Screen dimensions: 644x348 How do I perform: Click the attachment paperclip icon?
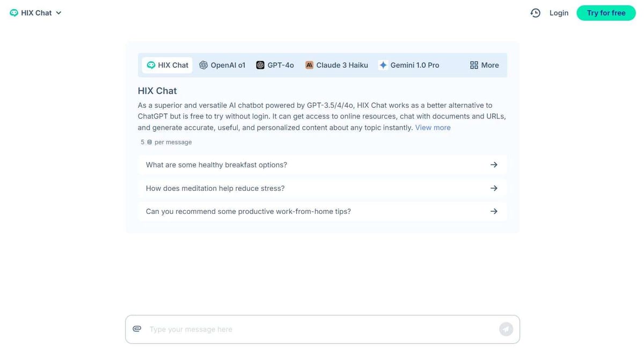tap(137, 329)
